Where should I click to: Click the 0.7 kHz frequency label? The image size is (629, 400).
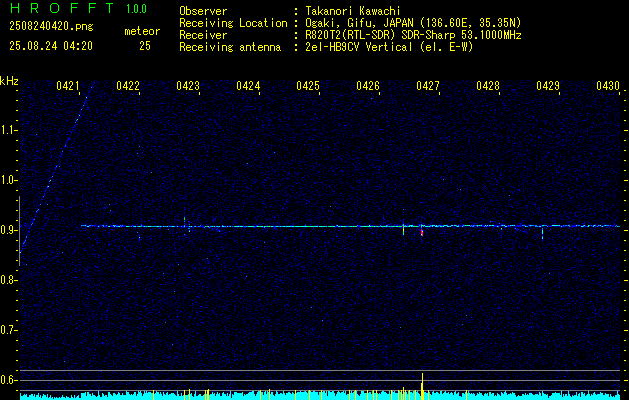tap(8, 330)
